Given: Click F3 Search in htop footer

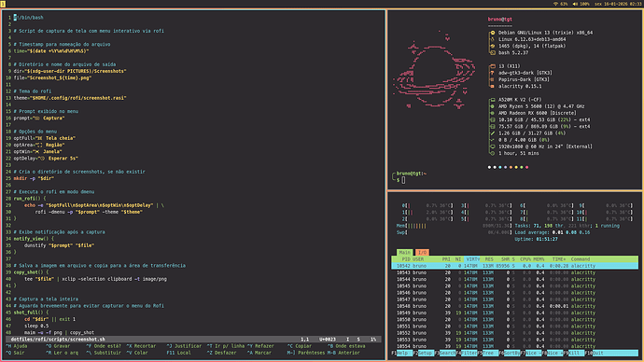Looking at the screenshot, I should pos(445,353).
